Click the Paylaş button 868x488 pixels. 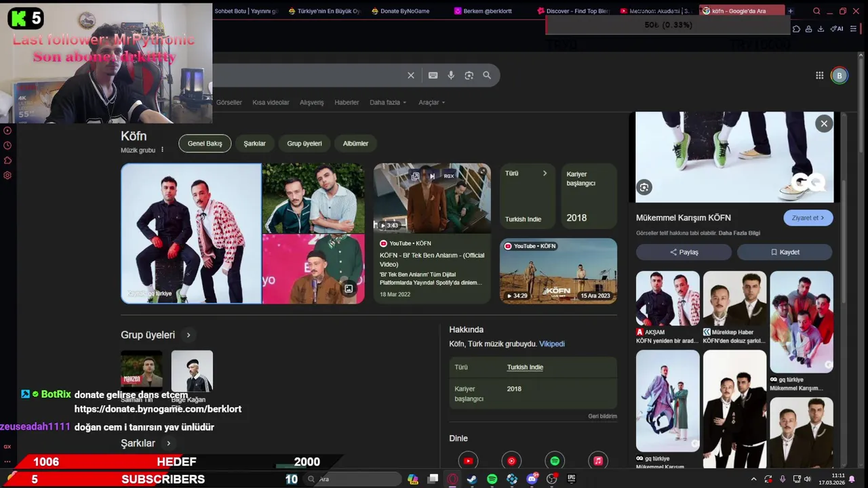[684, 252]
